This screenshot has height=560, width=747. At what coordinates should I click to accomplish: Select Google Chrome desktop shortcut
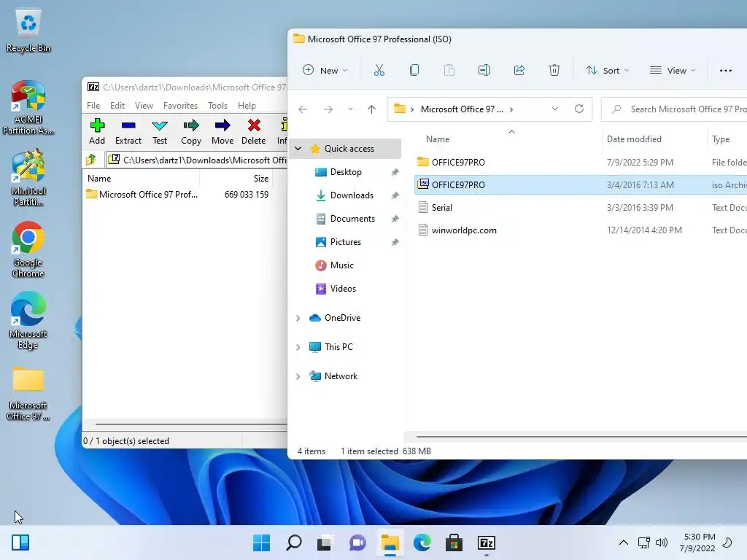pyautogui.click(x=28, y=249)
